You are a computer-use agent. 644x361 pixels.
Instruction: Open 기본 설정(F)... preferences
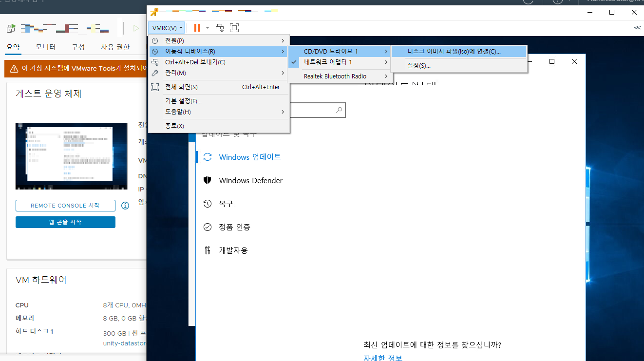[219, 101]
